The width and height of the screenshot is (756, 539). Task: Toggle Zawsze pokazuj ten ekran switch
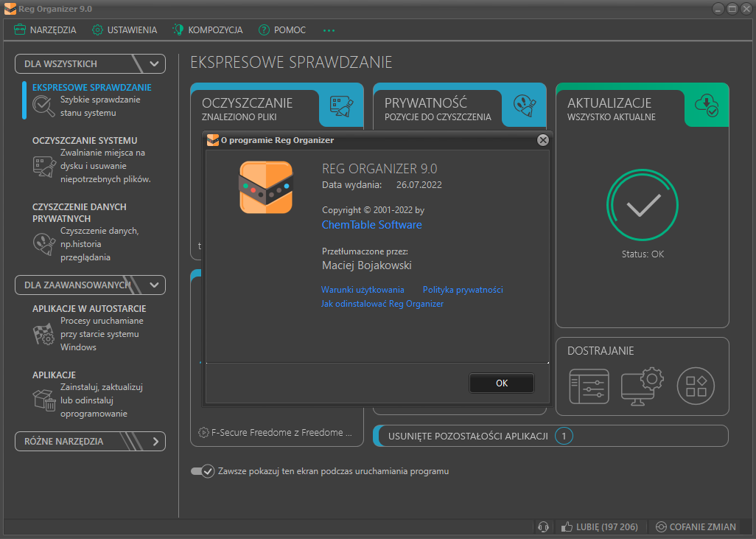point(203,471)
